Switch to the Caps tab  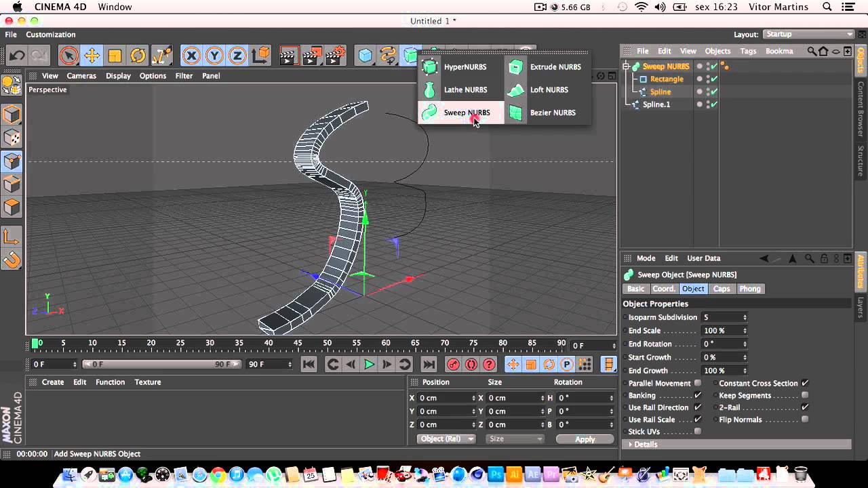click(722, 289)
